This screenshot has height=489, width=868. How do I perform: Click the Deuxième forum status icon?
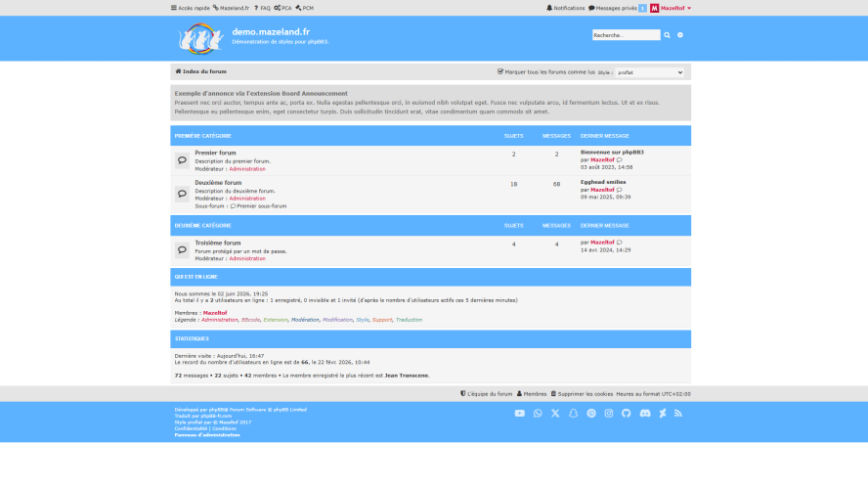(182, 194)
